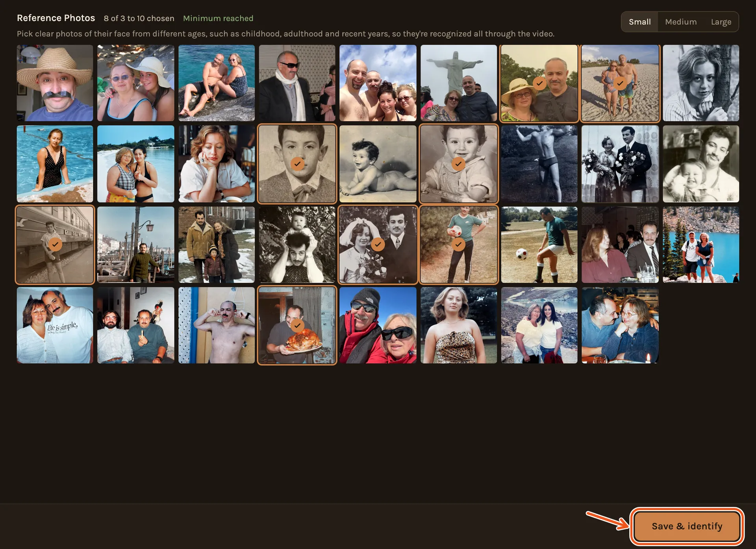Select man kicking soccer ball on field
This screenshot has width=756, height=549.
coord(539,245)
